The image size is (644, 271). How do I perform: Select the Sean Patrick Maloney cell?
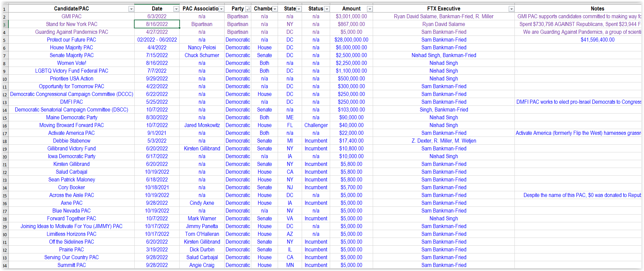point(71,180)
